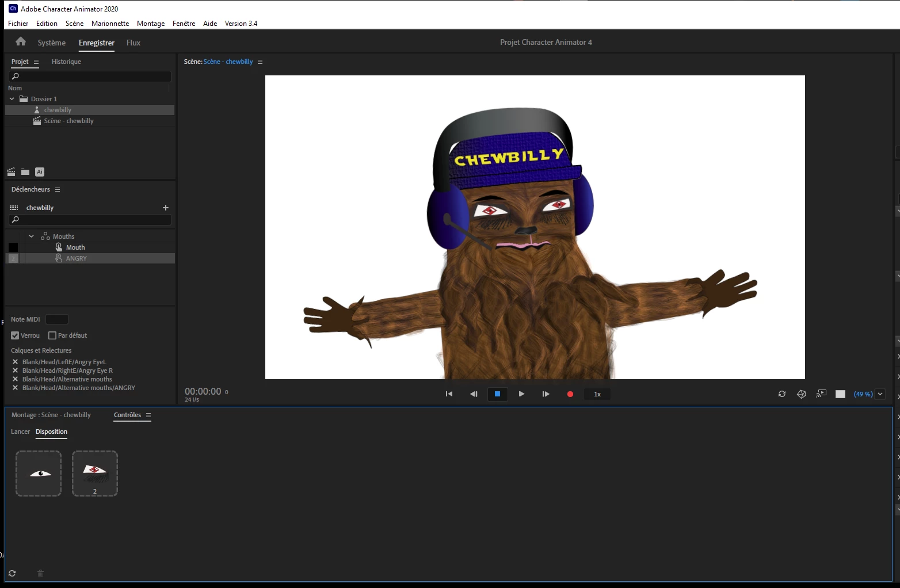This screenshot has width=900, height=588.
Task: Open the Scène menu
Action: pos(74,24)
